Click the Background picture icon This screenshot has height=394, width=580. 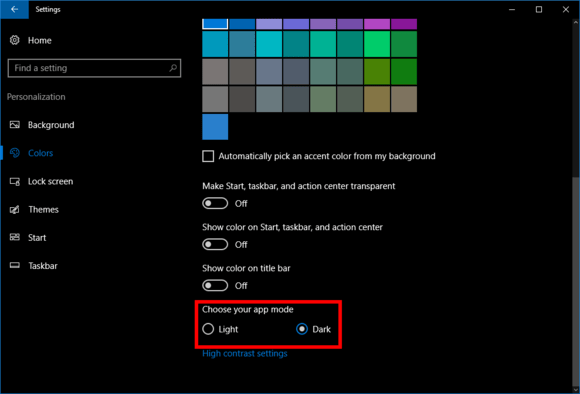[x=15, y=125]
